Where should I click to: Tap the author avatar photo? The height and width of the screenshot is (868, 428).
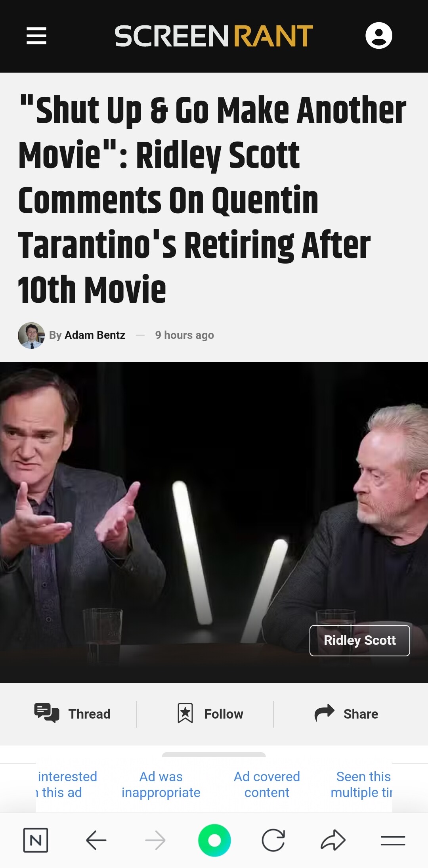[x=31, y=335]
